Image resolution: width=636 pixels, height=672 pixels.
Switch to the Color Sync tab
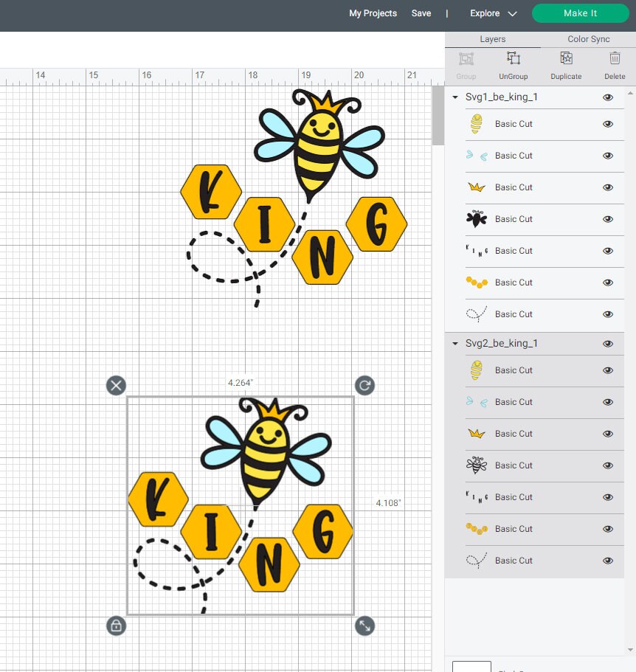587,38
